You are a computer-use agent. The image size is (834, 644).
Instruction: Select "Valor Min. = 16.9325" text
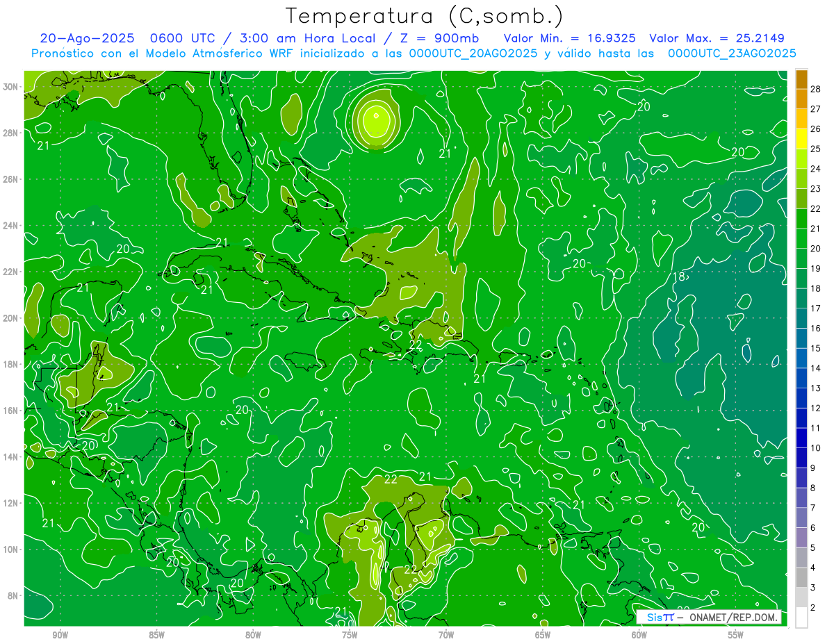[569, 38]
